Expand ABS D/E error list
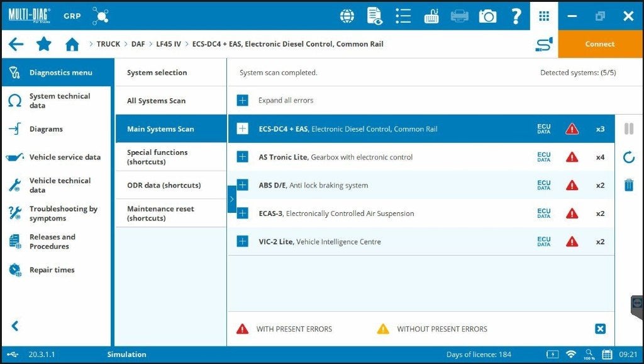644x364 pixels. pyautogui.click(x=242, y=185)
